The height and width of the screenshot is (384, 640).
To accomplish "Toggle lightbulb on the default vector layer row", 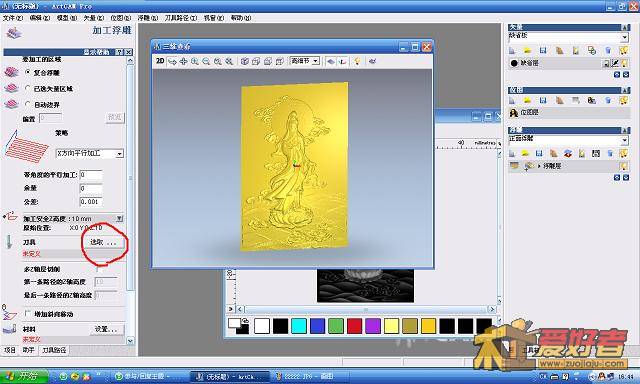I will [624, 63].
